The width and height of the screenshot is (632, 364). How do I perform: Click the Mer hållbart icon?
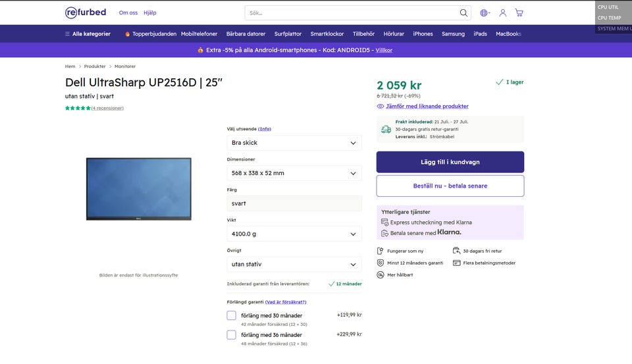[380, 275]
